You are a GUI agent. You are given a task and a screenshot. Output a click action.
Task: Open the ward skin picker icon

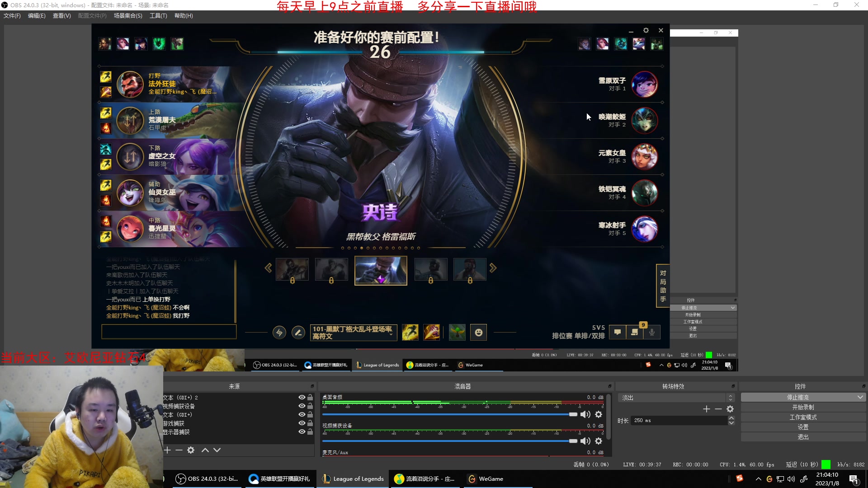(457, 333)
